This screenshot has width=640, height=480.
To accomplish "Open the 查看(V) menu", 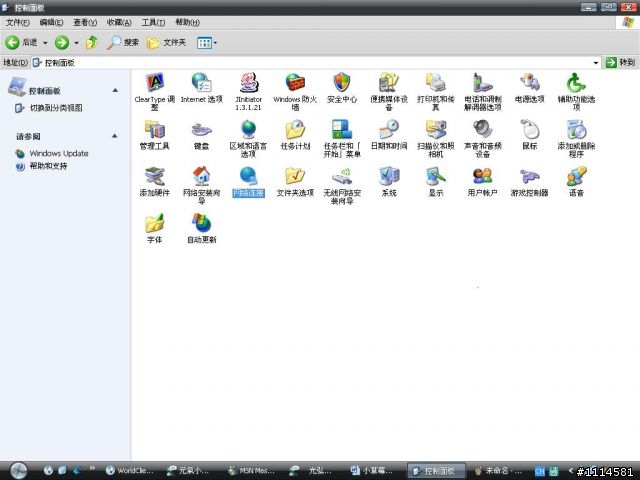I will point(85,22).
